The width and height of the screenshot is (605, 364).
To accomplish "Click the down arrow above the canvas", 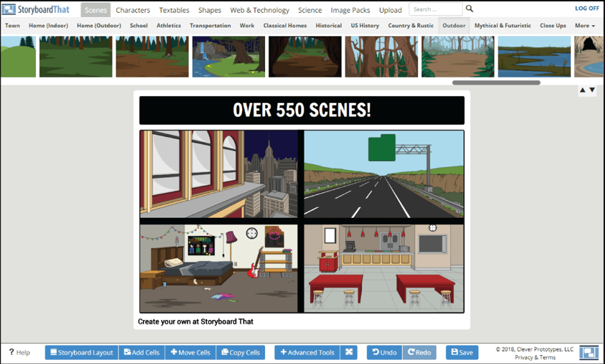I will pos(592,90).
